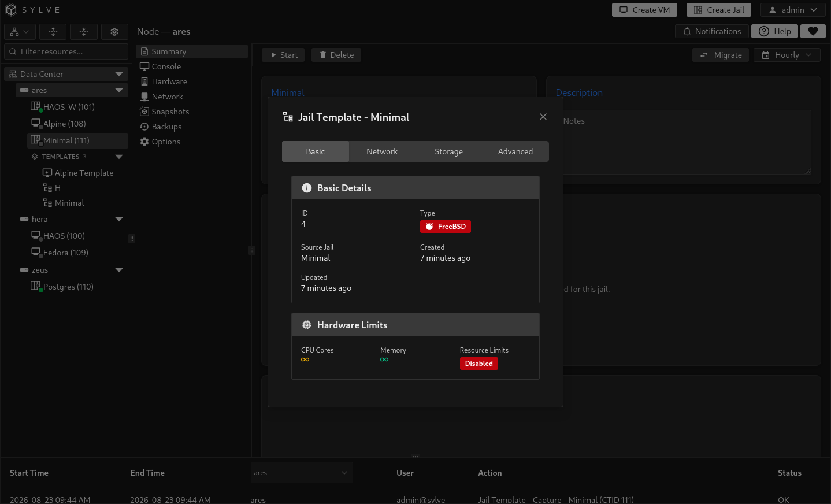Click the collapse-all arrows toolbar icon

point(84,32)
